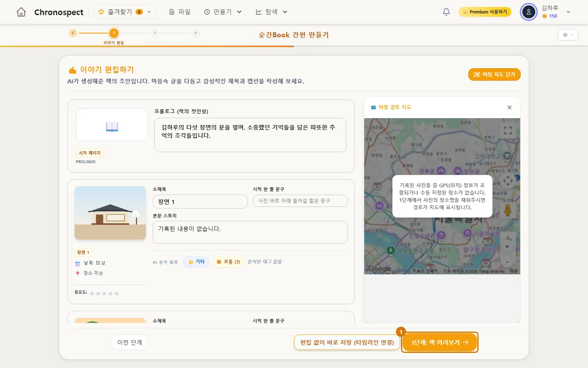Open the 파일 menu

pyautogui.click(x=180, y=12)
